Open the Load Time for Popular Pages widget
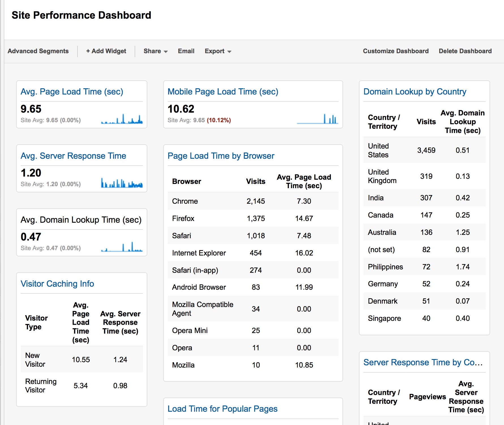The height and width of the screenshot is (425, 504). click(223, 409)
